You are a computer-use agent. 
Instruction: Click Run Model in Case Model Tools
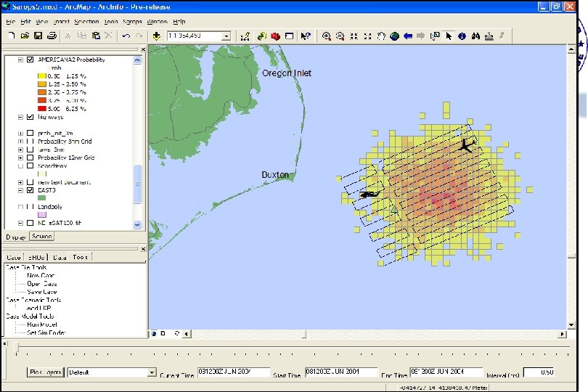(41, 324)
